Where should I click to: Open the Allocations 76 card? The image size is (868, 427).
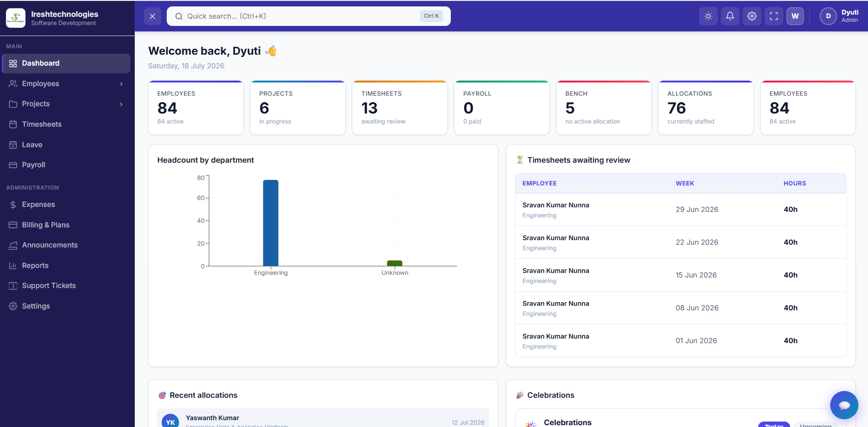(706, 108)
